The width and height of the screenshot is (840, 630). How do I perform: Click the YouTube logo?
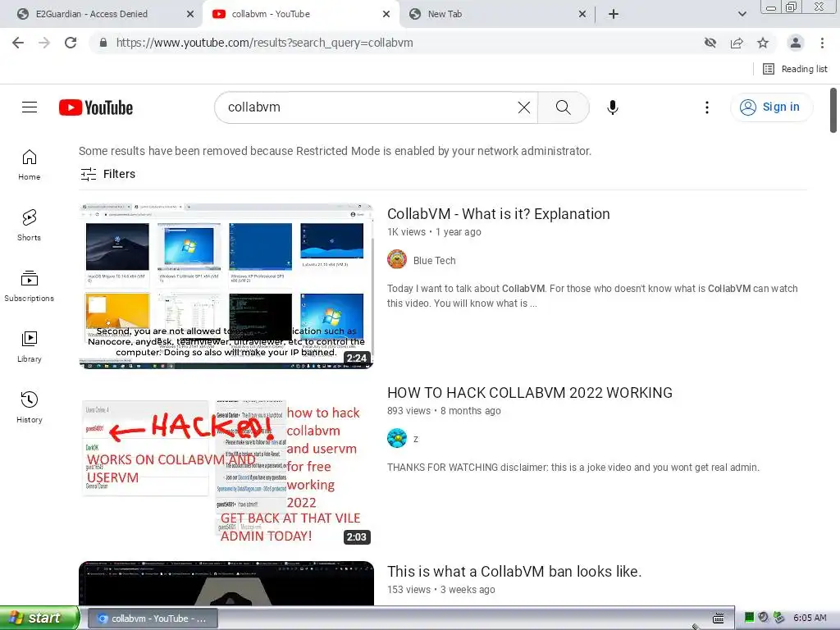tap(96, 107)
